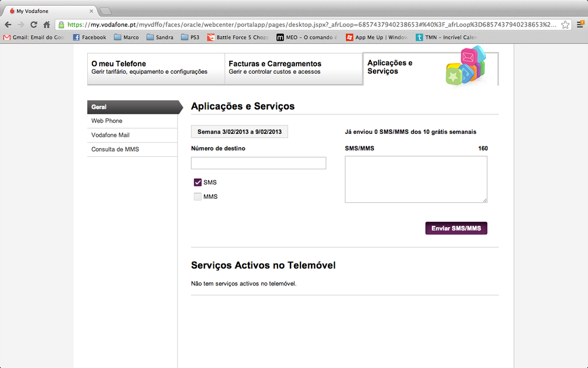
Task: Click the back navigation arrow icon
Action: 8,25
